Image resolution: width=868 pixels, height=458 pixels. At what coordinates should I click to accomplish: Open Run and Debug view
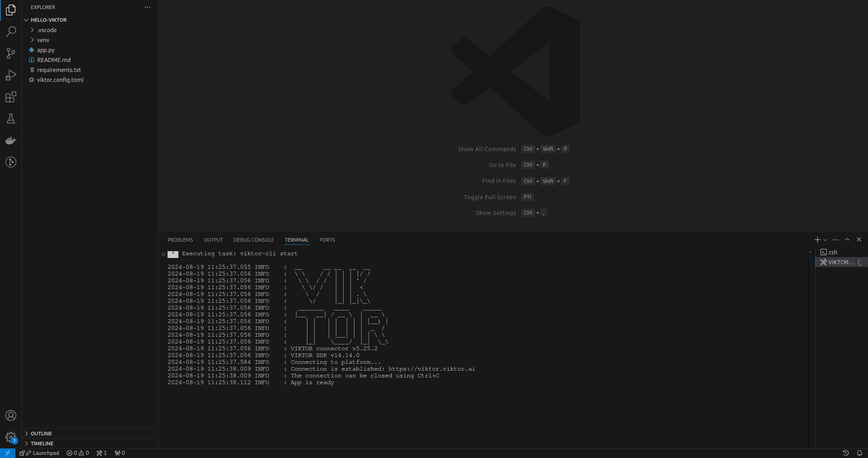pos(11,75)
